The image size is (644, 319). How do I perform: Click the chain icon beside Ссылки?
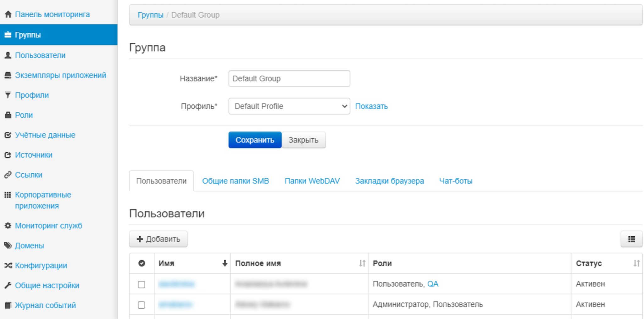coord(8,175)
